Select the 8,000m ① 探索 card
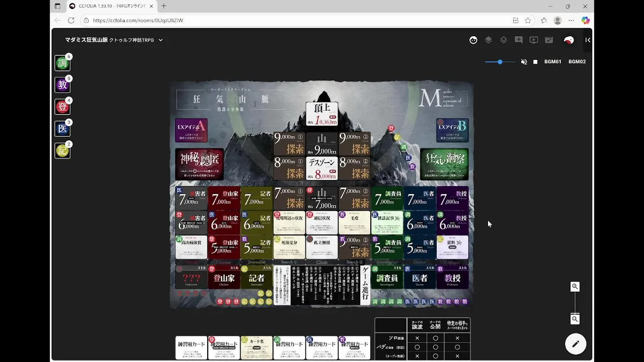Screen dimensions: 644x362 289,168
